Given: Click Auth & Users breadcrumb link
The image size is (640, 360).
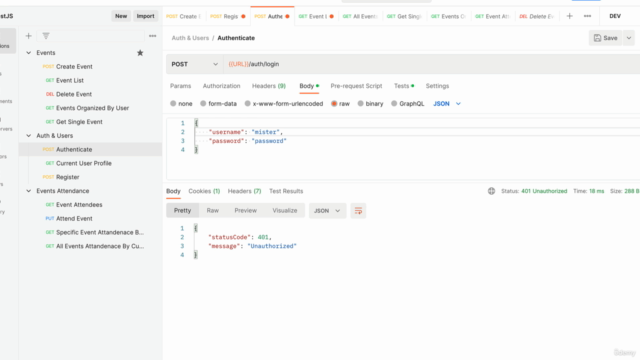Looking at the screenshot, I should click(190, 38).
